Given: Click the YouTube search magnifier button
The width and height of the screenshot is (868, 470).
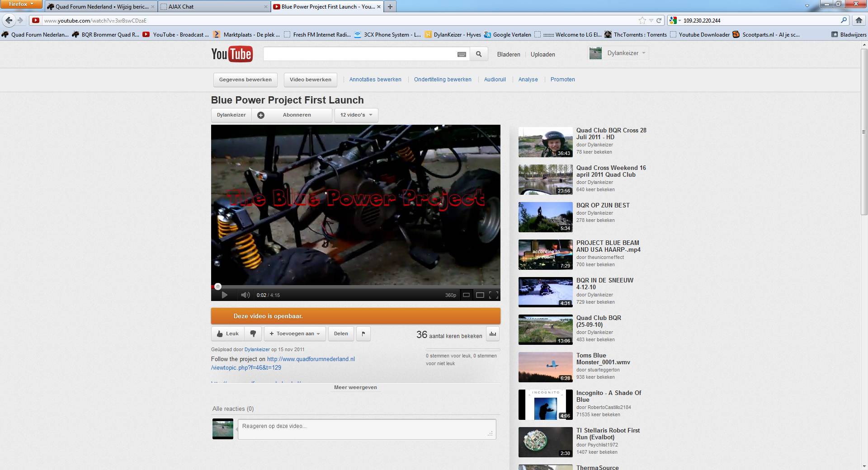Looking at the screenshot, I should pos(479,54).
